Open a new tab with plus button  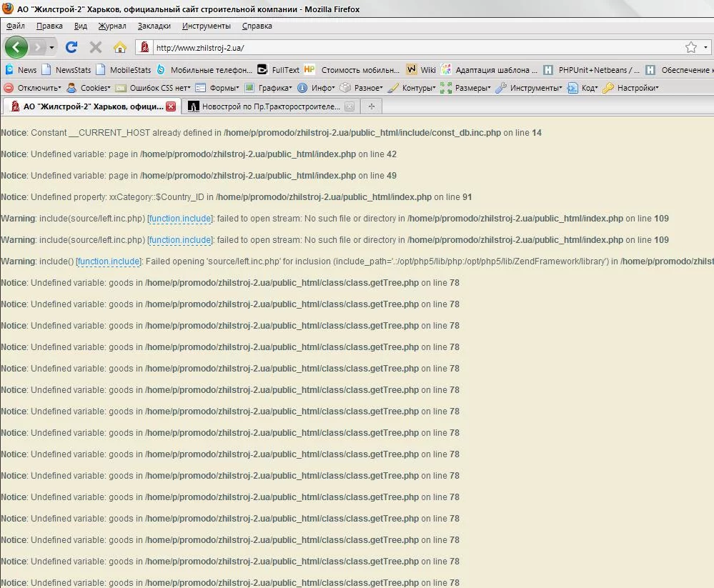(x=372, y=106)
